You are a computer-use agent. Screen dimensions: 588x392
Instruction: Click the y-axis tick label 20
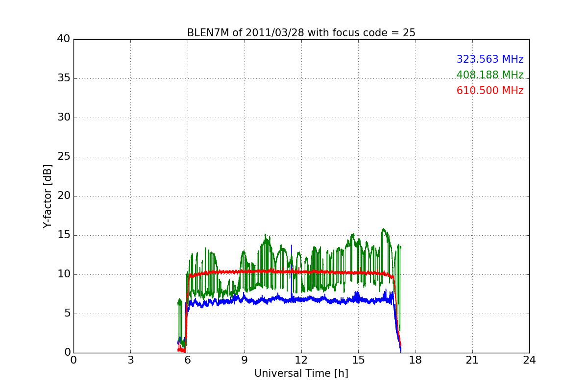click(64, 196)
